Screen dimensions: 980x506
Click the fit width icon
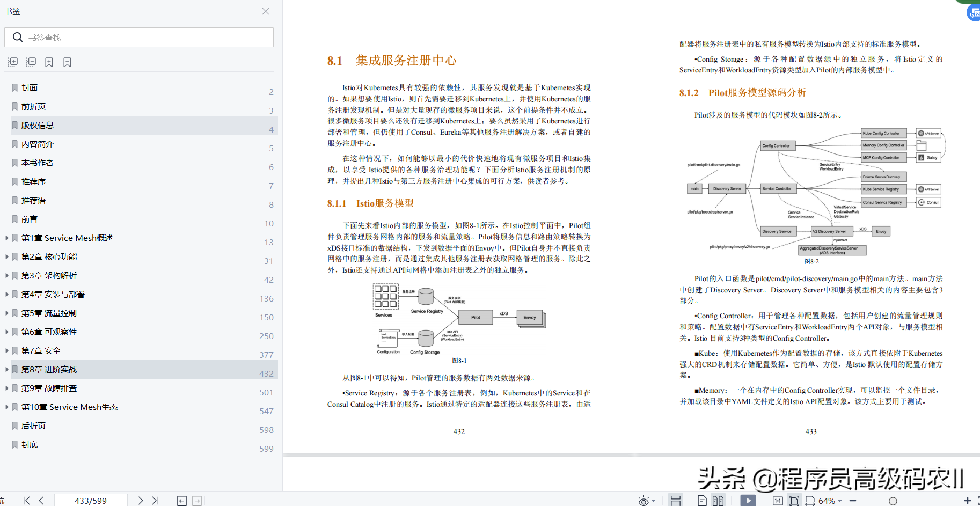pos(810,501)
